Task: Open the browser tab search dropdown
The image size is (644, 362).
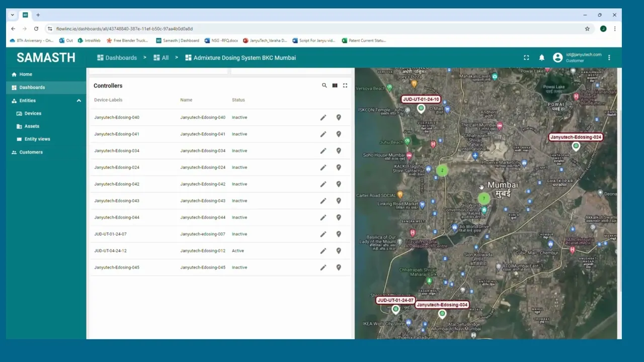Action: click(12, 15)
